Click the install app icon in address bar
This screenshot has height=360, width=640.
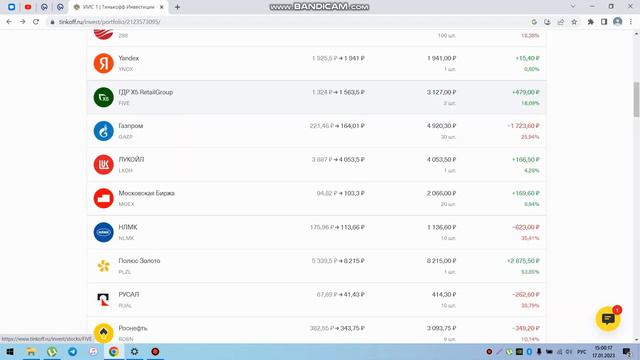(x=547, y=22)
